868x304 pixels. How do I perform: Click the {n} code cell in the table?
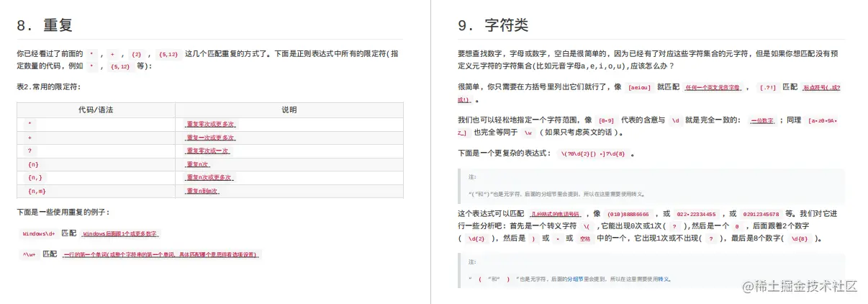point(32,165)
